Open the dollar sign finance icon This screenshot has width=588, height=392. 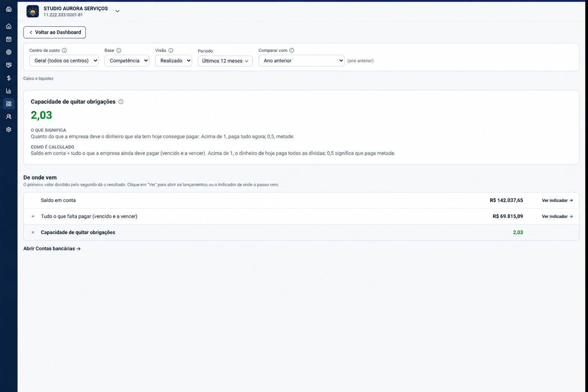[9, 78]
